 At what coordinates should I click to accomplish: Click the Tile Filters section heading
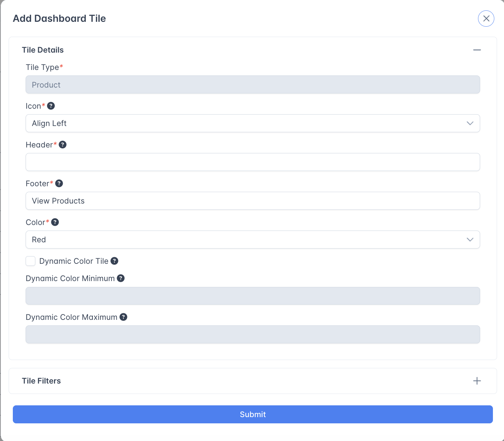coord(42,381)
